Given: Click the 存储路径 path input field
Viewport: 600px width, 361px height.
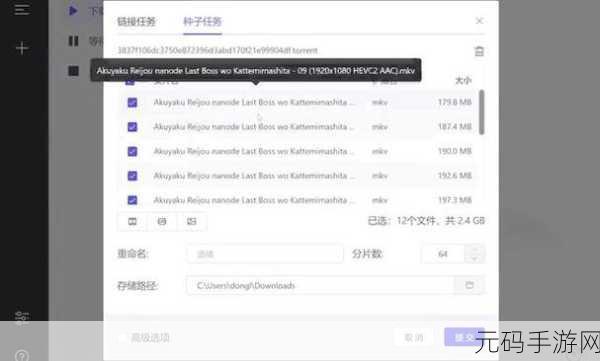Looking at the screenshot, I should pyautogui.click(x=321, y=285).
